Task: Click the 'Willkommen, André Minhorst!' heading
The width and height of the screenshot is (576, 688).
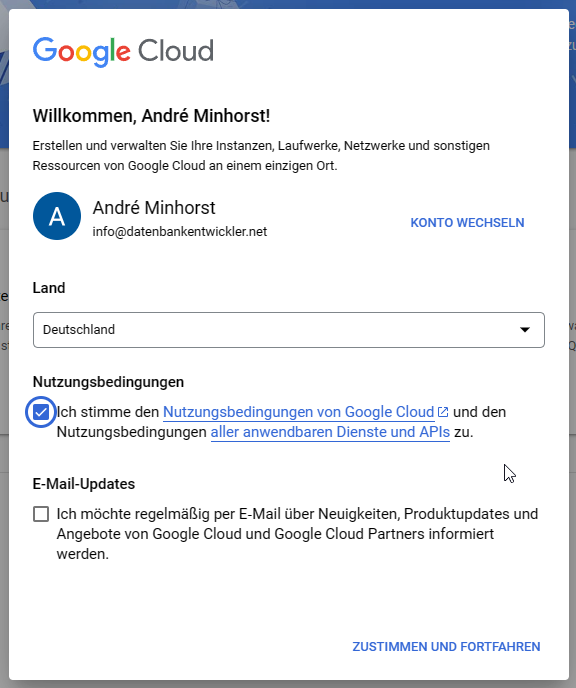Action: pos(151,116)
